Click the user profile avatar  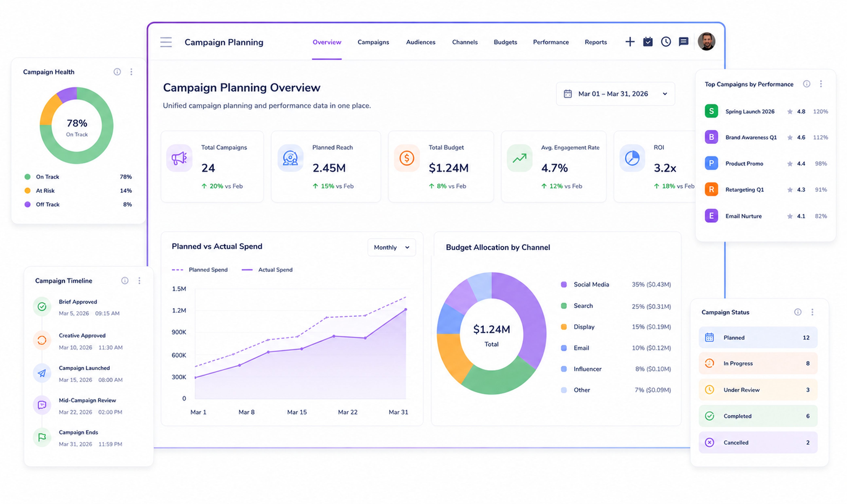click(x=706, y=41)
